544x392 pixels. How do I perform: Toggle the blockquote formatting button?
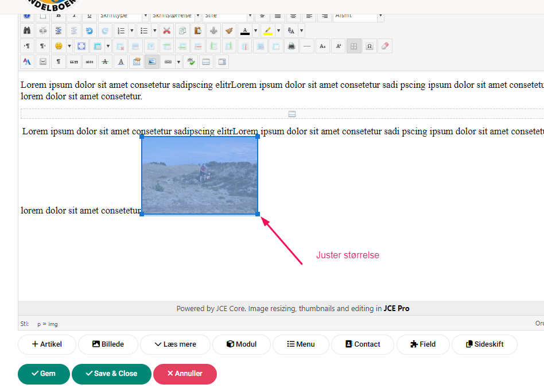coord(73,61)
